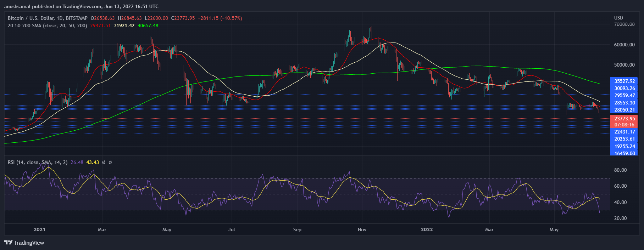Click the countdown timer 07:08:16

click(x=624, y=125)
